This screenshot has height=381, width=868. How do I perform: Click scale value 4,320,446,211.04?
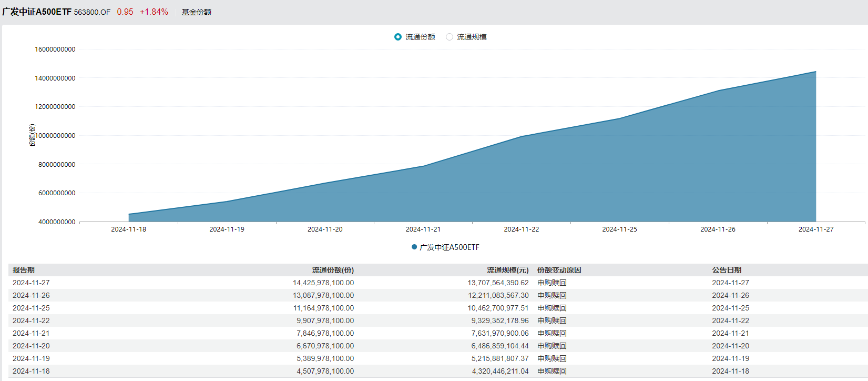[x=500, y=371]
